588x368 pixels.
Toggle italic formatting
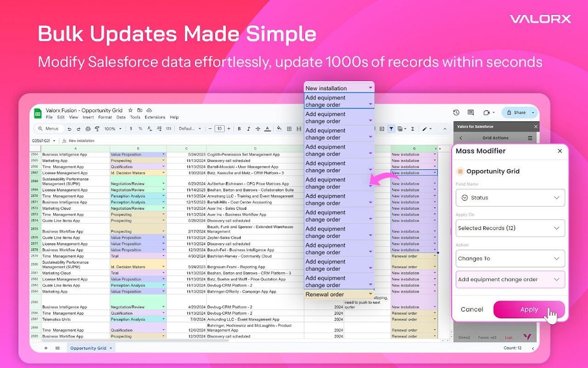[249, 129]
